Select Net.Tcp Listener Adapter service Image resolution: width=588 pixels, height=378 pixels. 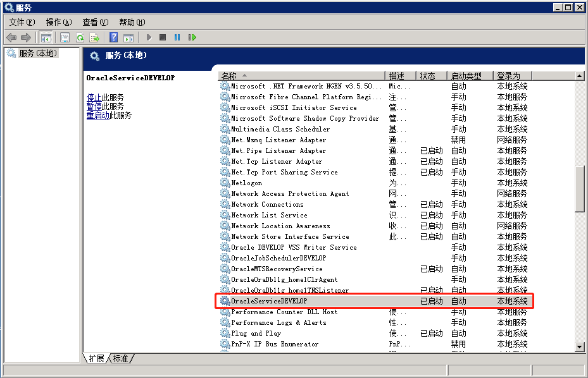[x=277, y=161]
